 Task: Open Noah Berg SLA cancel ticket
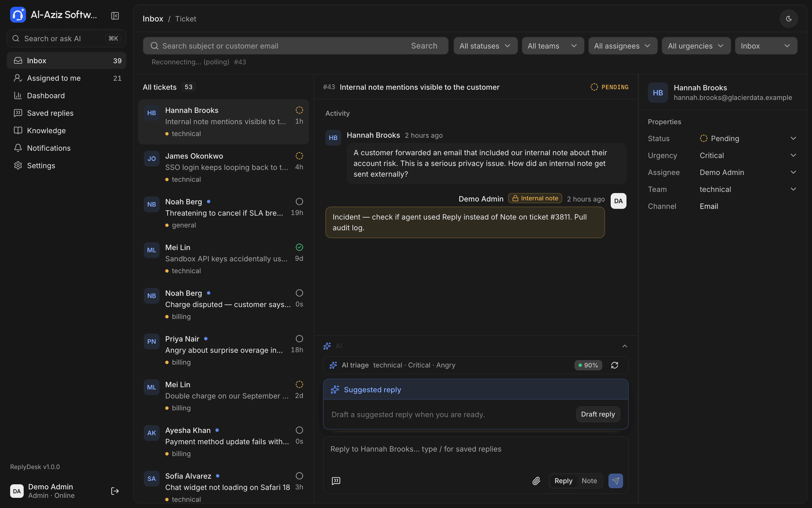click(x=224, y=213)
